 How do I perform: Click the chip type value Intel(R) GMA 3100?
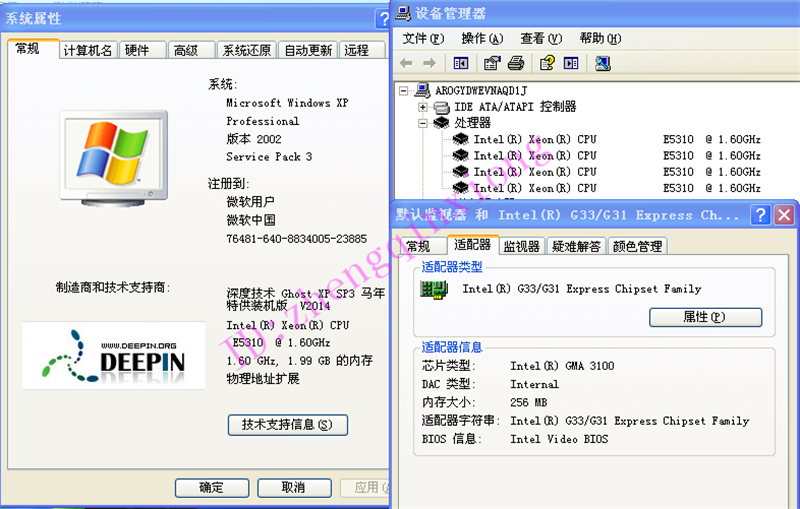(x=562, y=366)
